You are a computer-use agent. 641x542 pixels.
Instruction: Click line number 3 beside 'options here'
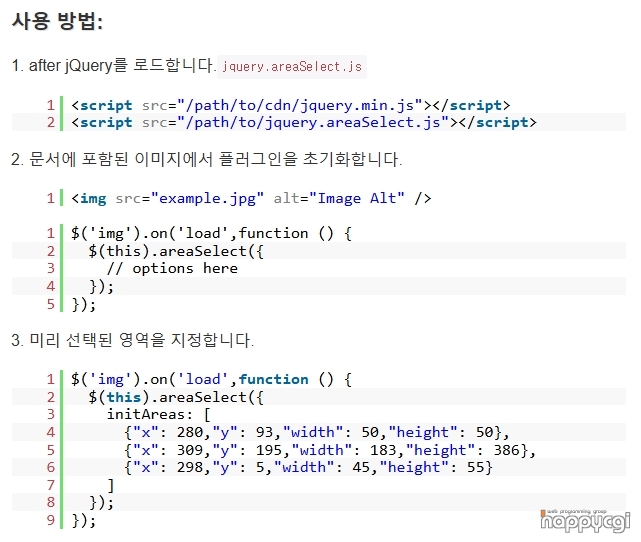[x=51, y=269]
